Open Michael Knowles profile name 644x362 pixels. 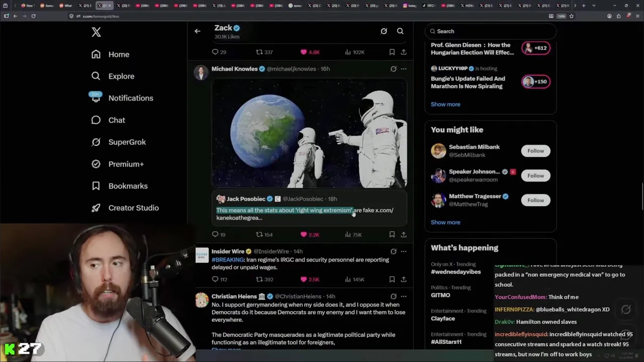pyautogui.click(x=234, y=69)
